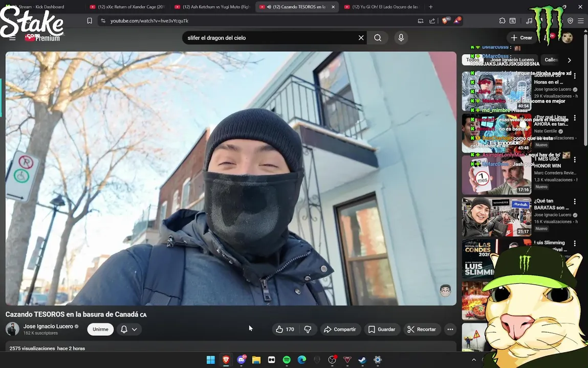Open Brave Rewards triangle icon
This screenshot has height=368, width=588.
point(457,21)
